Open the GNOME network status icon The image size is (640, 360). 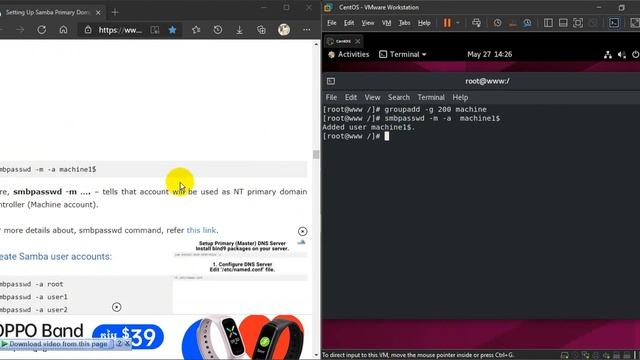(608, 55)
